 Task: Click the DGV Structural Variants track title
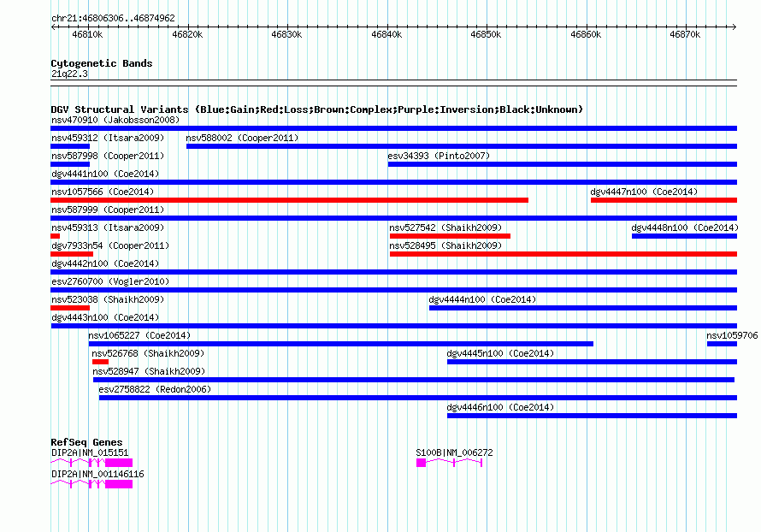point(317,109)
